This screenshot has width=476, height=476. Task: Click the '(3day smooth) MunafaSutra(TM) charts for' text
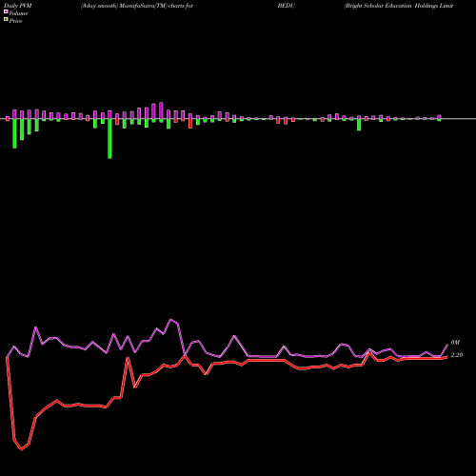[x=137, y=6]
